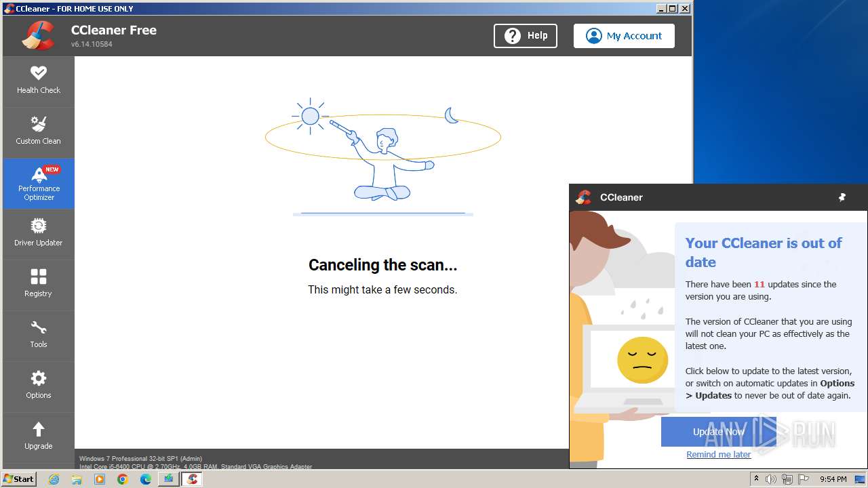The image size is (868, 488).
Task: Show hidden system tray icons
Action: (756, 479)
